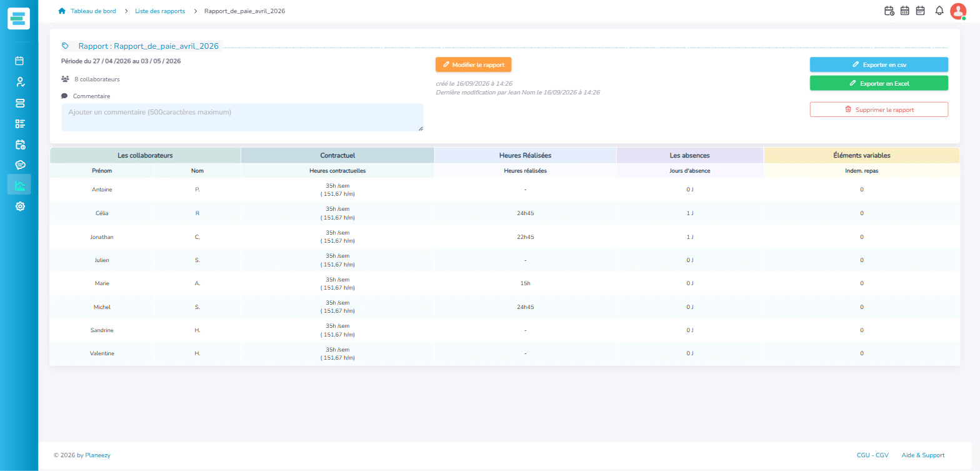Click the 8 collaborateurs count text
Image resolution: width=980 pixels, height=471 pixels.
click(97, 79)
